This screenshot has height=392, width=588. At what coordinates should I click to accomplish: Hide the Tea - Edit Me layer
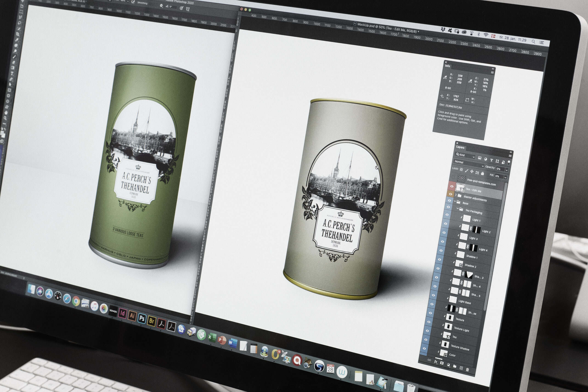pyautogui.click(x=452, y=186)
